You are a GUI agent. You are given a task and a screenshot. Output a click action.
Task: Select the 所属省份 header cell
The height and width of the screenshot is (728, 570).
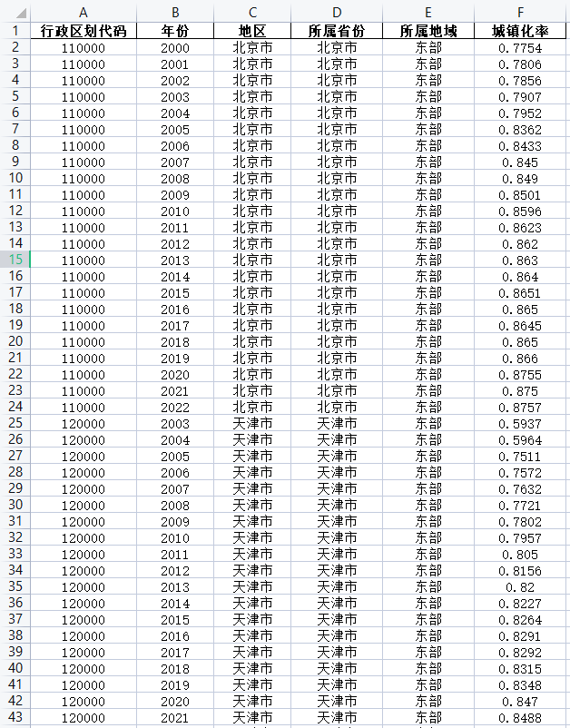(x=337, y=31)
